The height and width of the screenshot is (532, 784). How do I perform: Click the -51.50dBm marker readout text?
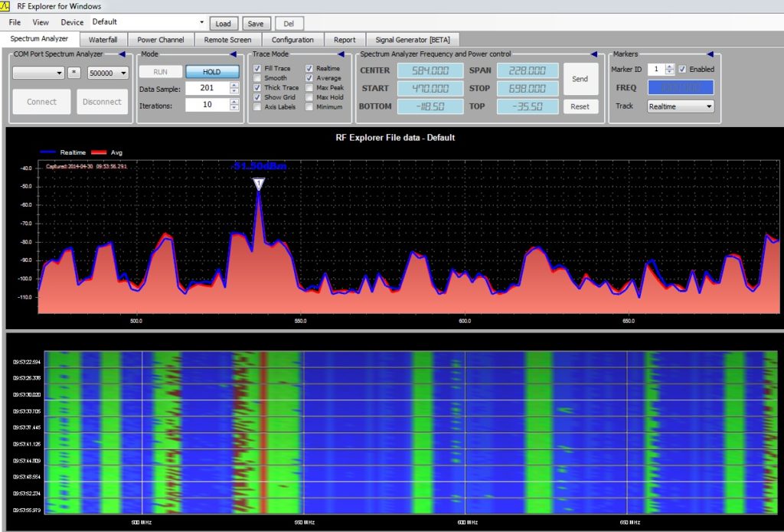pyautogui.click(x=260, y=166)
